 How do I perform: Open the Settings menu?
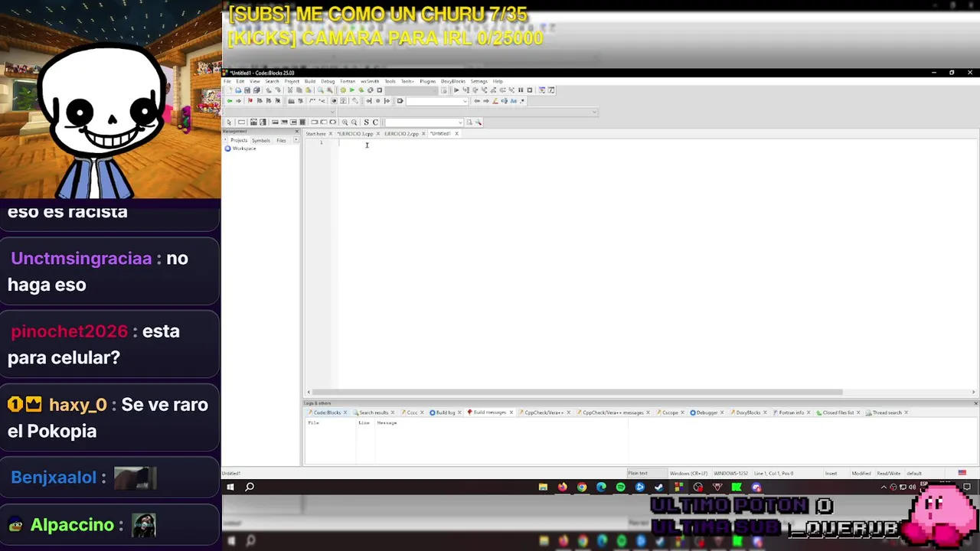click(479, 81)
